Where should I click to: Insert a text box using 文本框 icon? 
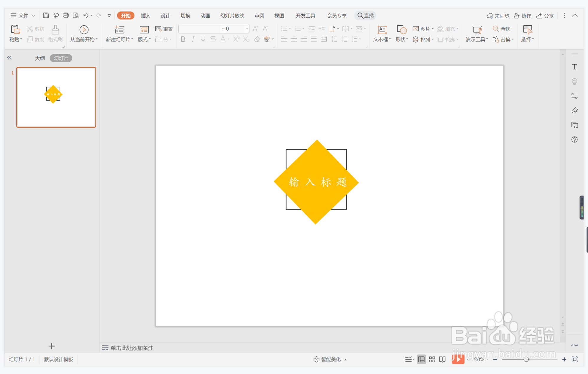(382, 29)
